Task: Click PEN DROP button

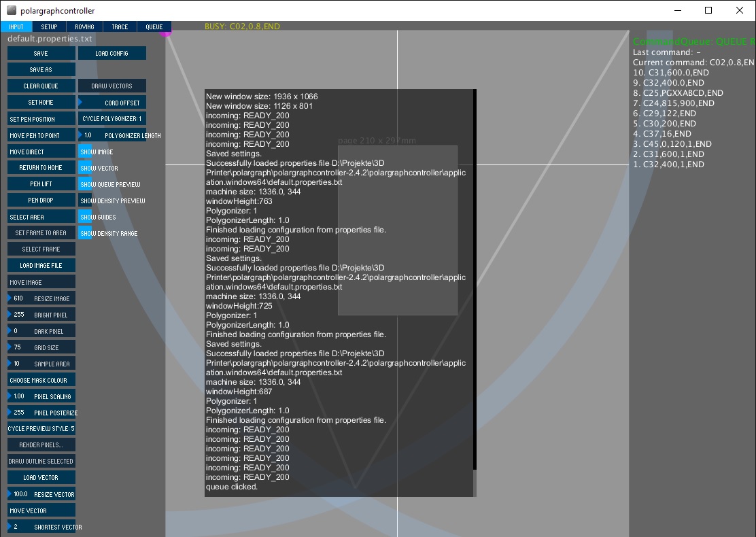Action: pos(41,201)
